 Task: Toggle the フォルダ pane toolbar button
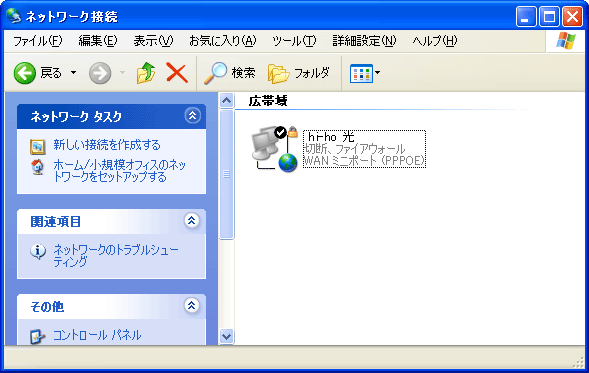coord(299,73)
